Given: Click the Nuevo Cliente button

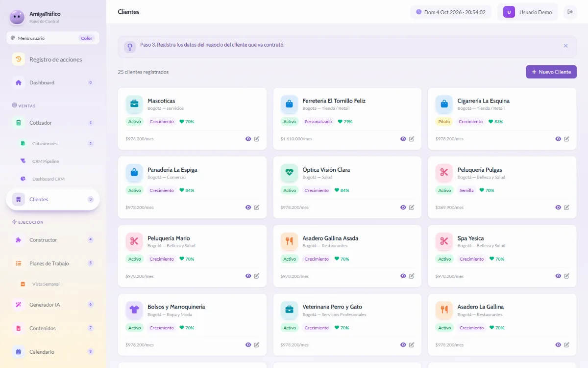Looking at the screenshot, I should pos(551,72).
